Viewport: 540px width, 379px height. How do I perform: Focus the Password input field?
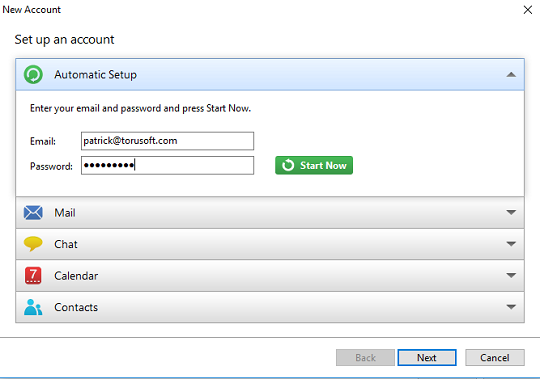pos(167,166)
